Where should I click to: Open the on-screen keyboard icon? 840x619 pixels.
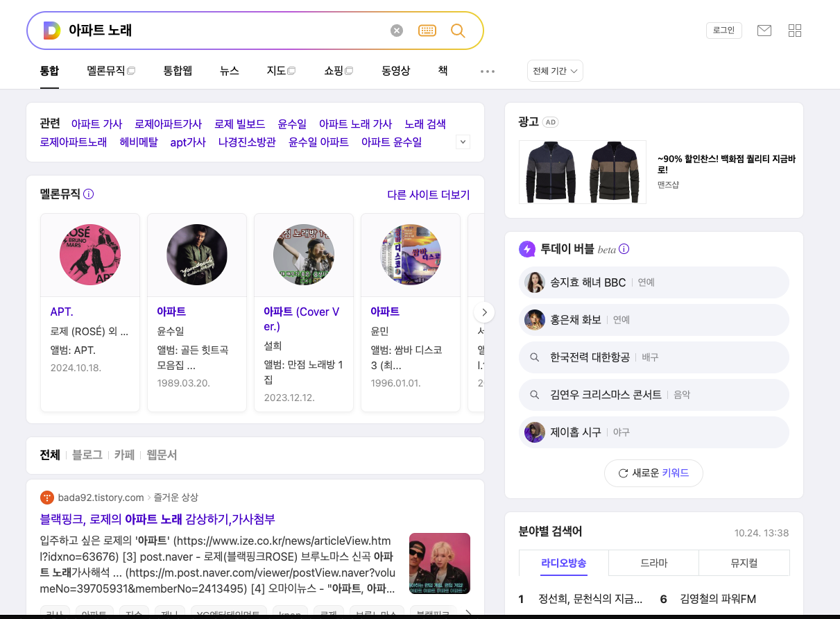point(427,30)
